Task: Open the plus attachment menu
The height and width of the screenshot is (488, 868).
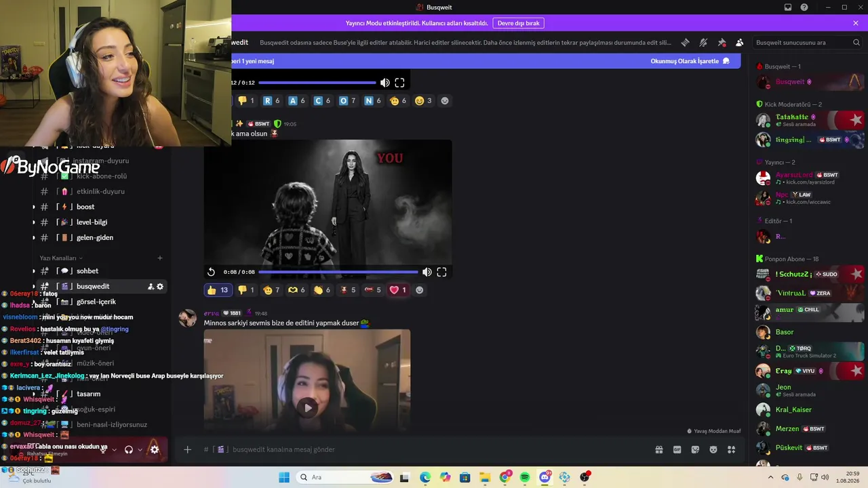Action: pyautogui.click(x=188, y=449)
